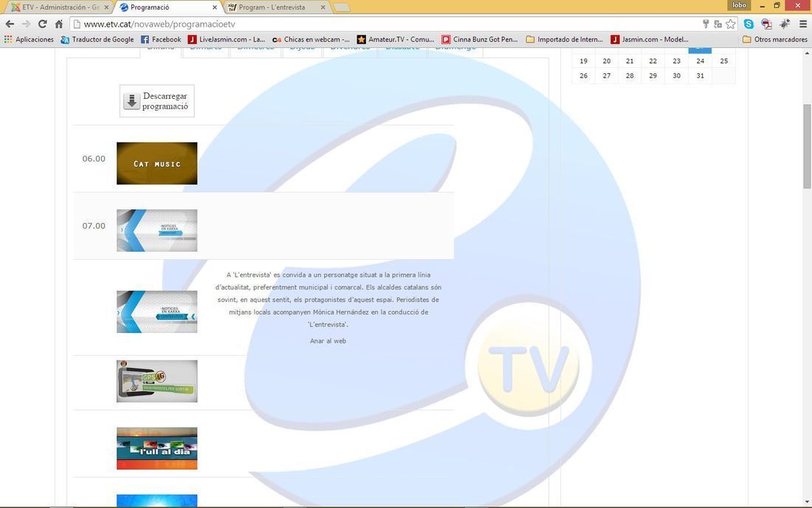This screenshot has height=508, width=812.
Task: Click the saved-password key icon in address bar
Action: 705,24
